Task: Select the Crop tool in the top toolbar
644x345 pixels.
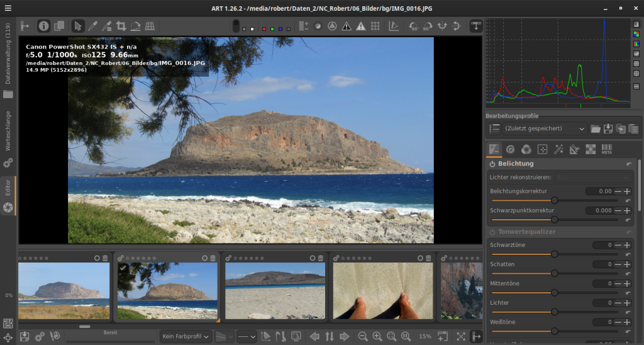Action: tap(121, 26)
